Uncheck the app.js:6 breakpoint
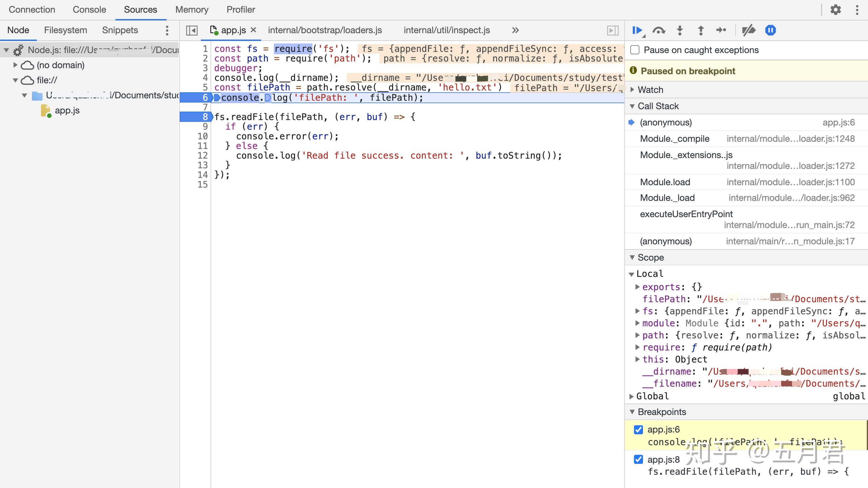Viewport: 868px width, 488px height. tap(638, 430)
